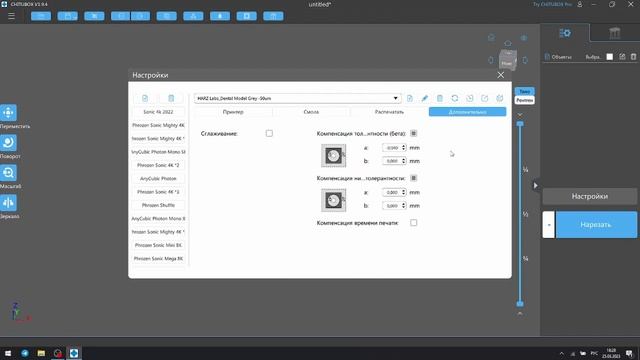Select the AnyCubic Photon printer

click(158, 179)
